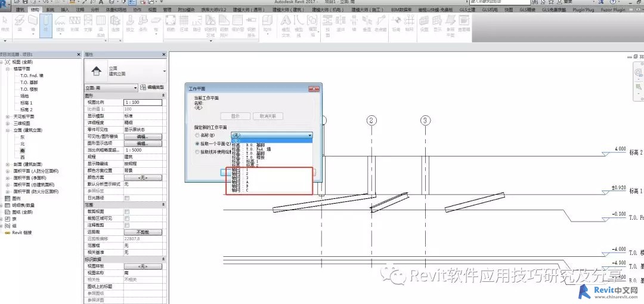Image resolution: width=644 pixels, height=304 pixels.
Task: Select the Pick a line (拾取线) radio option
Action: pyautogui.click(x=197, y=152)
